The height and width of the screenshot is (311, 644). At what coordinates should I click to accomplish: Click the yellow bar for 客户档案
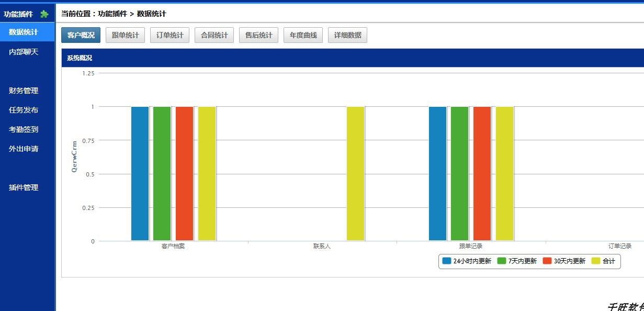(207, 174)
